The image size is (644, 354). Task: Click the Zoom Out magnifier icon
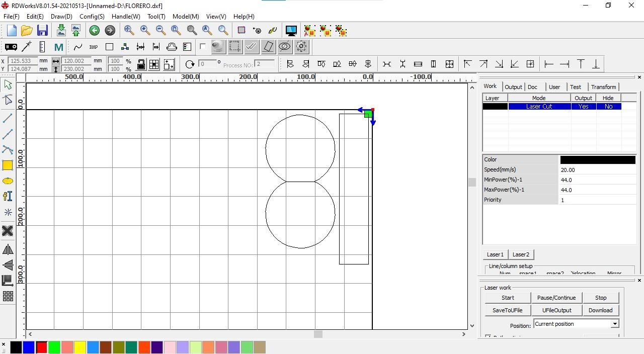(x=160, y=30)
